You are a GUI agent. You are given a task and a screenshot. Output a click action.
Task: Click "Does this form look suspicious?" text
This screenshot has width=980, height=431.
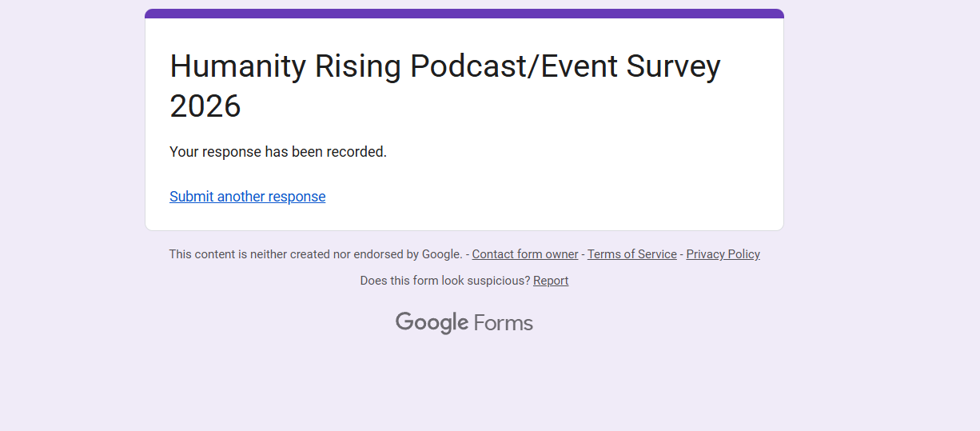point(444,281)
